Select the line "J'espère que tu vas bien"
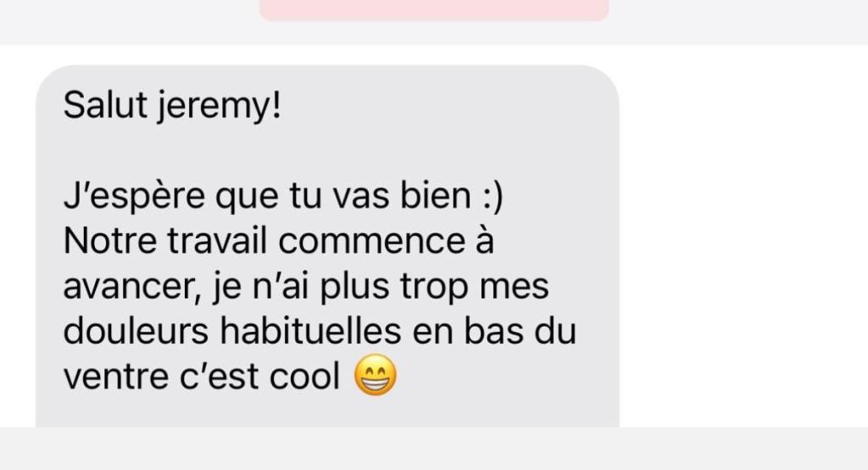This screenshot has width=868, height=470. [x=267, y=196]
